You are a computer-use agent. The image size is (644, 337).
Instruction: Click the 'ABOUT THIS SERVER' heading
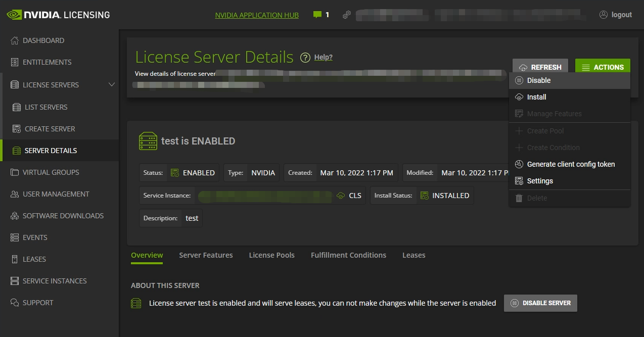pos(165,285)
